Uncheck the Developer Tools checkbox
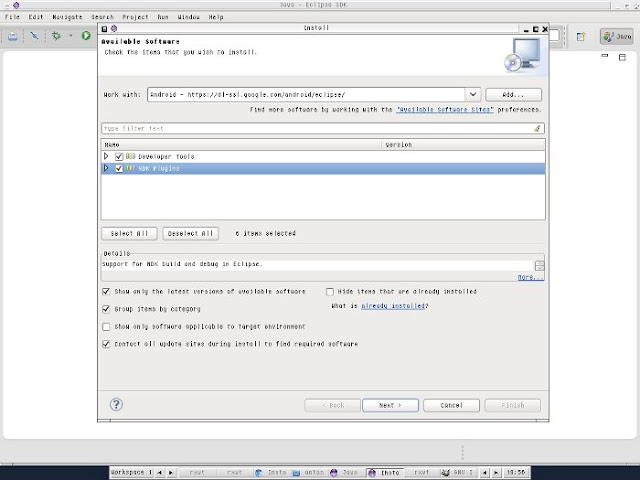 [x=119, y=156]
